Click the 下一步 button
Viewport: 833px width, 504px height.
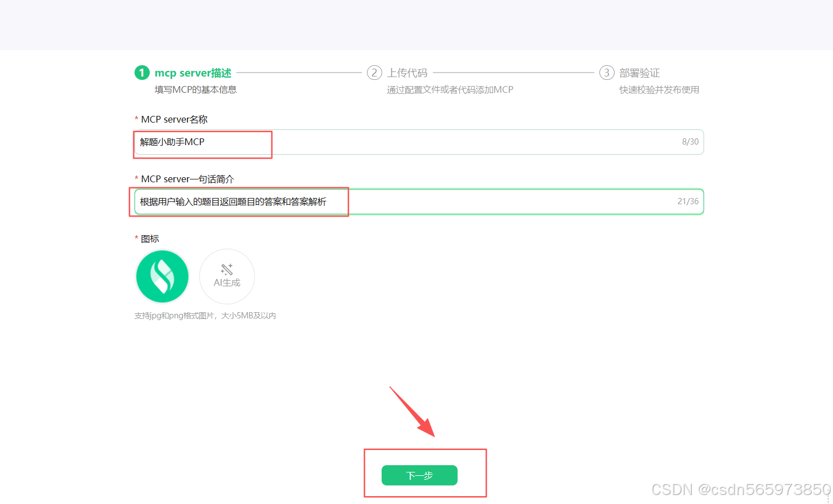(x=419, y=475)
